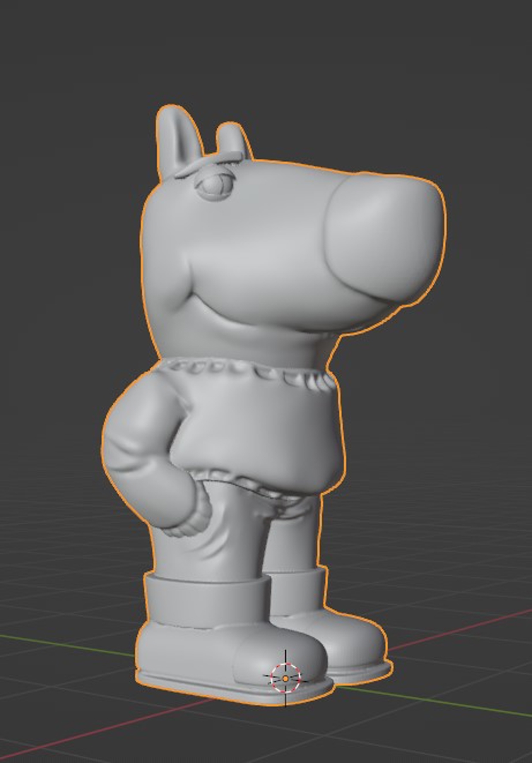Click the large rounded snout
532x763 pixels.
click(385, 233)
